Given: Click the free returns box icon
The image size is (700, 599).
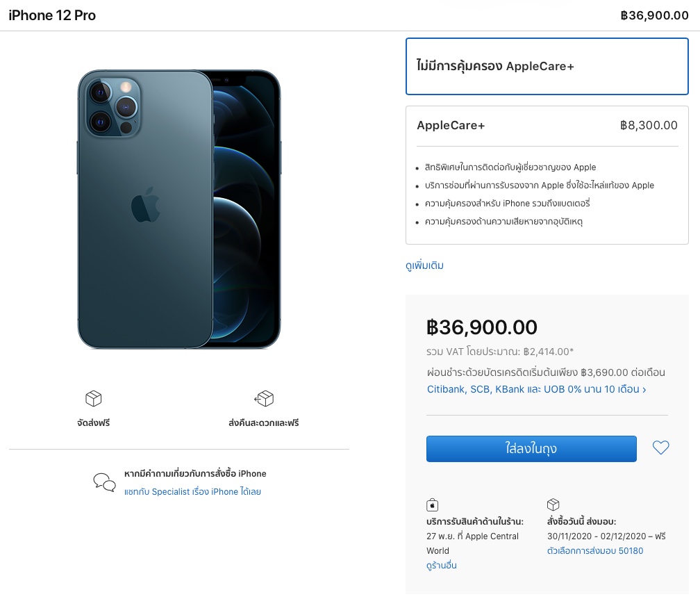Looking at the screenshot, I should click(x=264, y=398).
